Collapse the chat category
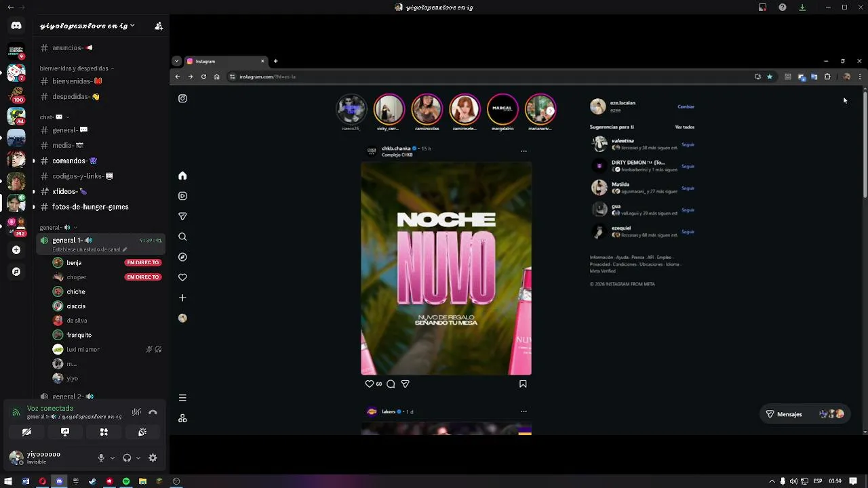The image size is (868, 488). point(54,117)
